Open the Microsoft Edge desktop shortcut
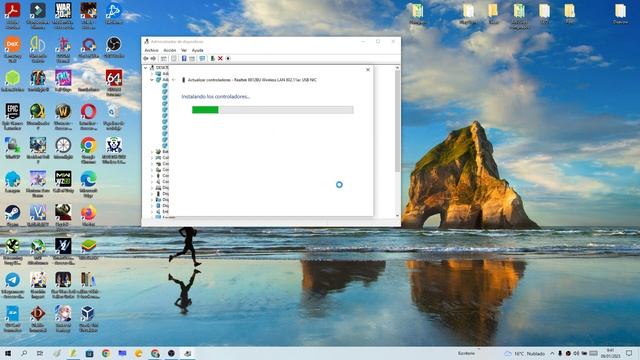640x360 pixels. tap(88, 184)
